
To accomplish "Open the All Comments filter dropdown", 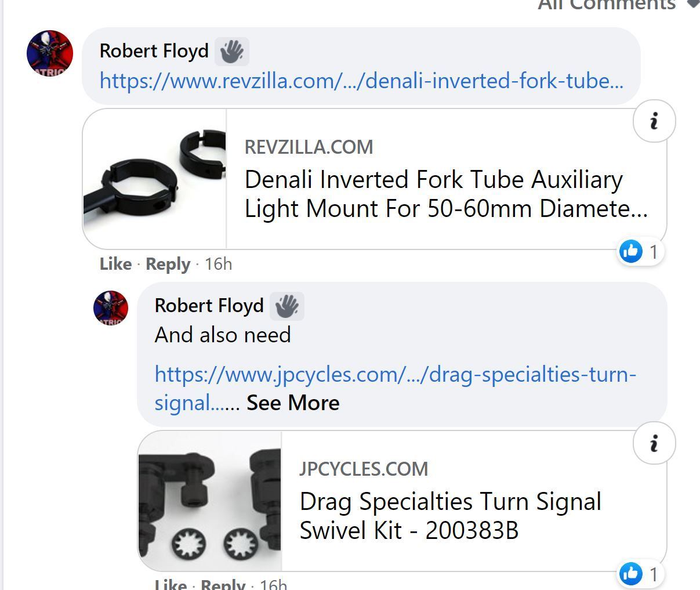I will tap(615, 5).
